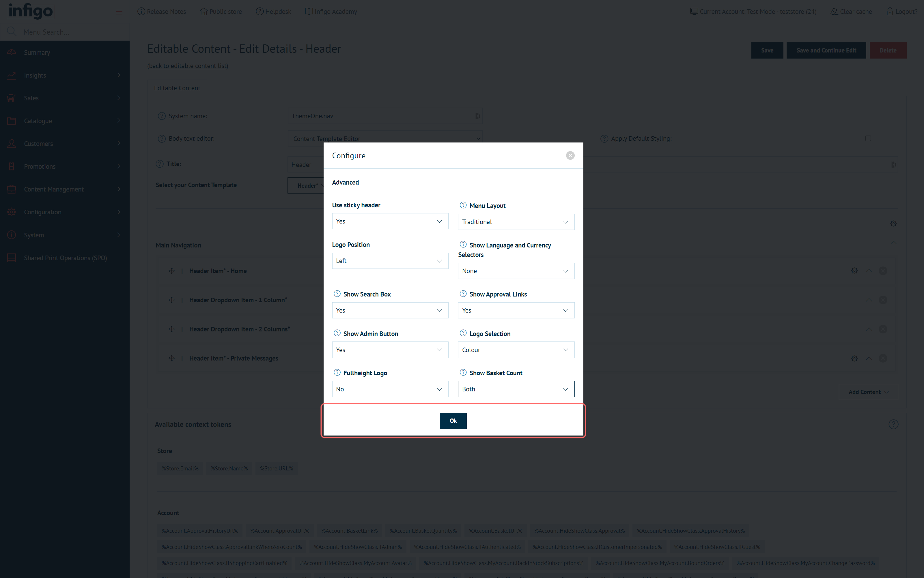Click drag handle of Header Dropdown 1 Column
Screen dimensions: 924x578
click(x=171, y=300)
